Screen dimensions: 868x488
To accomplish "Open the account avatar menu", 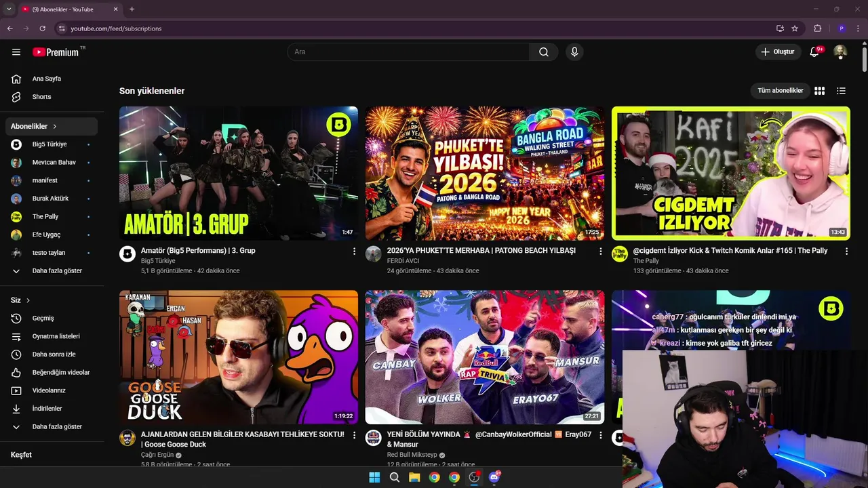I will click(840, 52).
